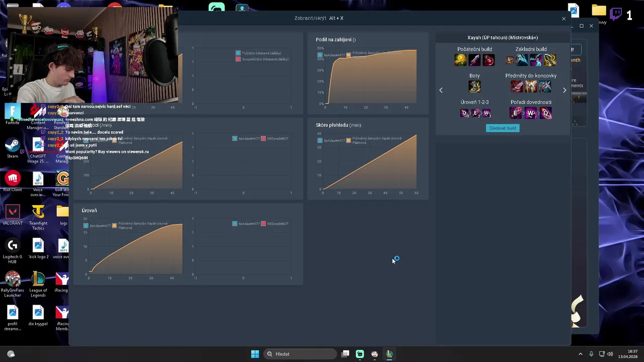Image resolution: width=644 pixels, height=362 pixels.
Task: Click the Sledovat build button
Action: point(503,128)
